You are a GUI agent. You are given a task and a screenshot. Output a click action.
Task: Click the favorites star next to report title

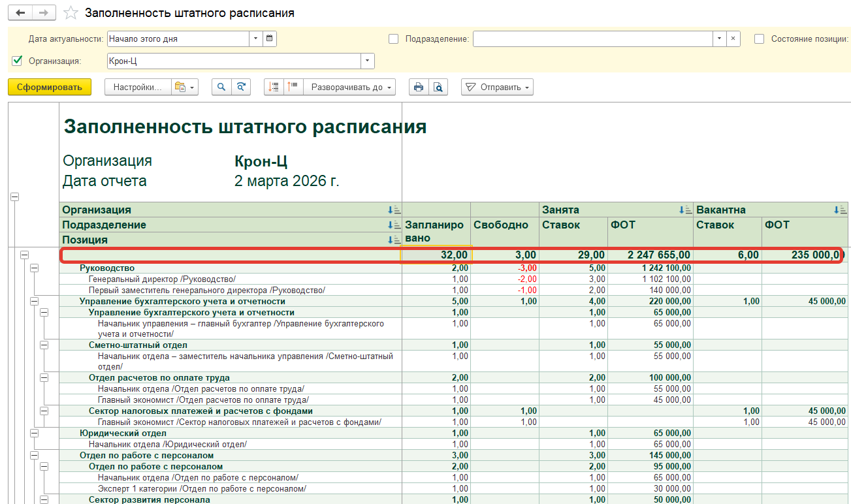[71, 12]
